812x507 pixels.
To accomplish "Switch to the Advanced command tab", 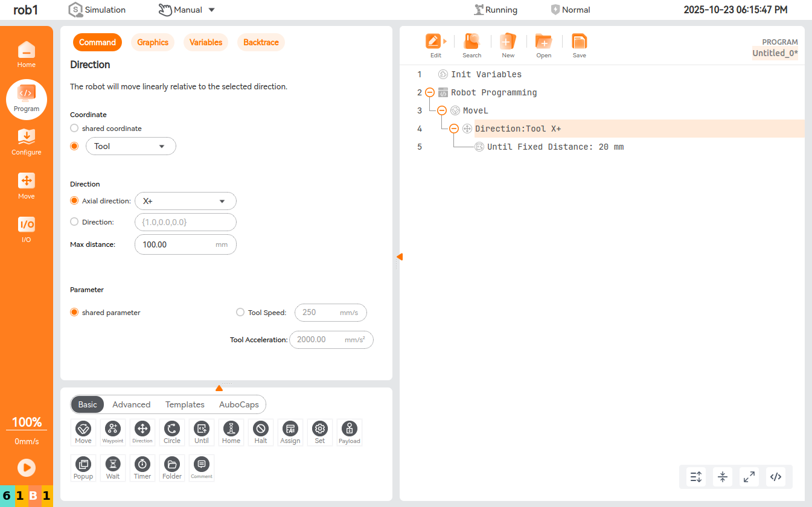I will click(131, 404).
